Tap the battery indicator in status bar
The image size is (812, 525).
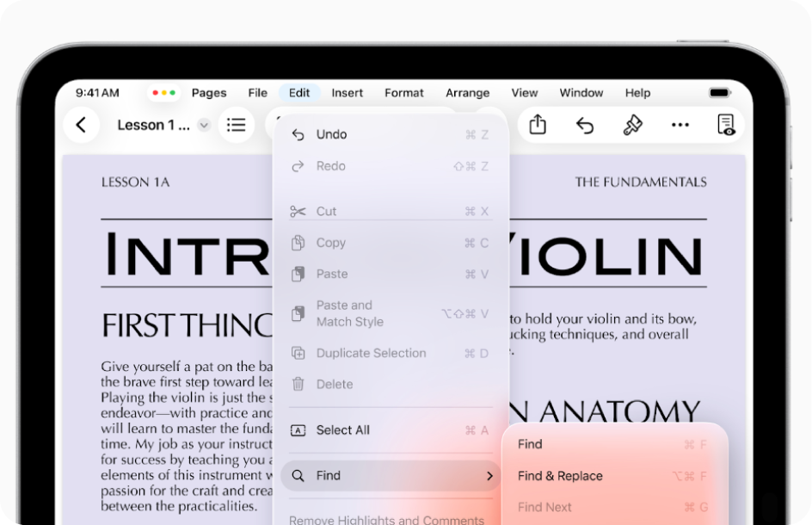pos(719,93)
